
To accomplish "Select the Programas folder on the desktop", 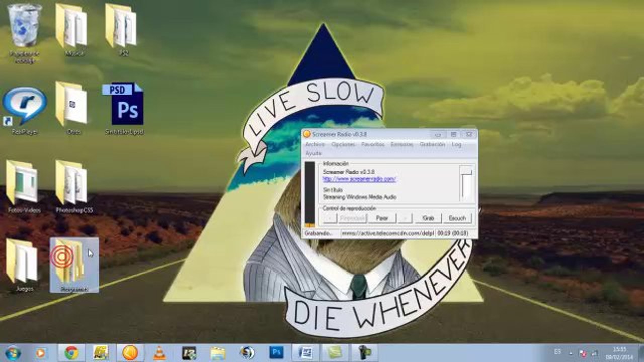I will coord(74,265).
